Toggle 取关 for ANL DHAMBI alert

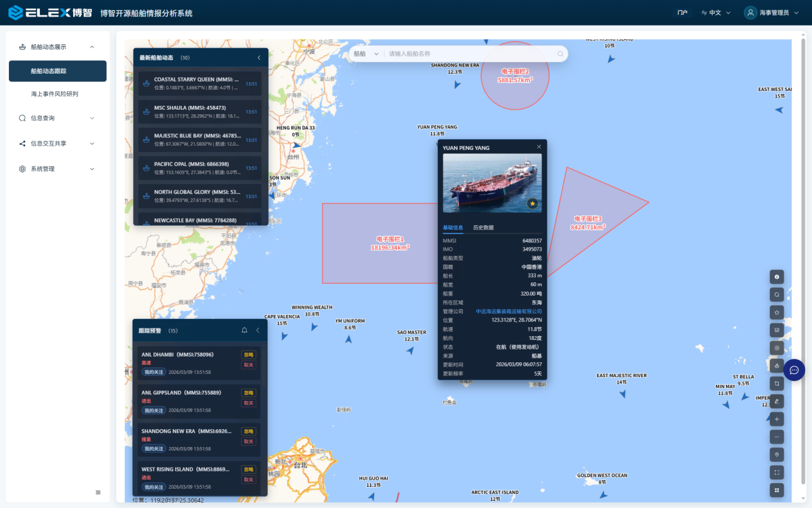(x=248, y=364)
